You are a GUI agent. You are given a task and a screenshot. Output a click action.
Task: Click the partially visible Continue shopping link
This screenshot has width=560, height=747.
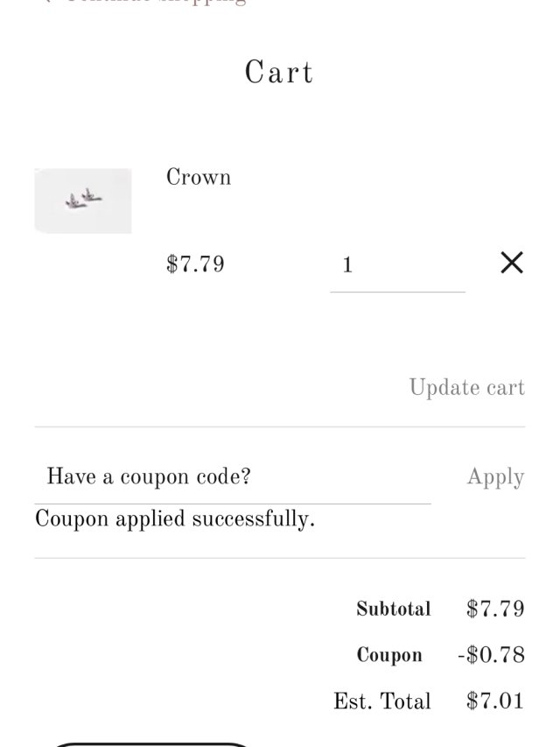point(149,3)
